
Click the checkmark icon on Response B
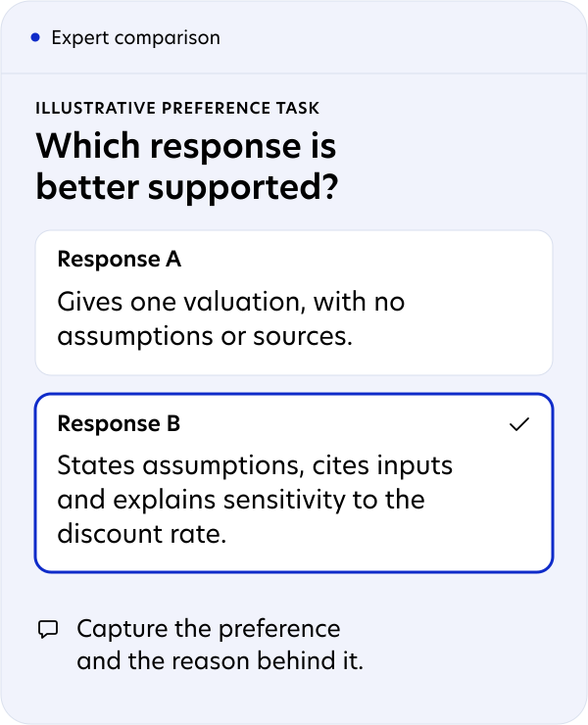(x=519, y=424)
